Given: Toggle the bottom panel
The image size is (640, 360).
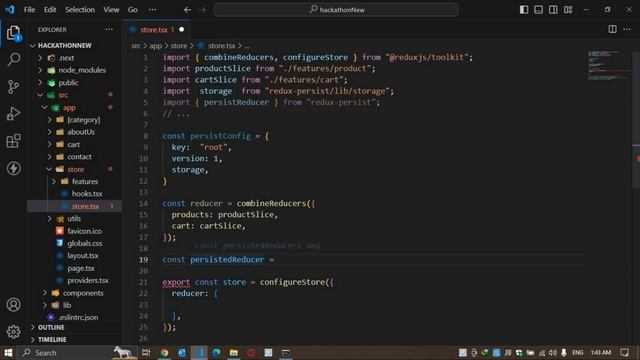Looking at the screenshot, I should 538,9.
